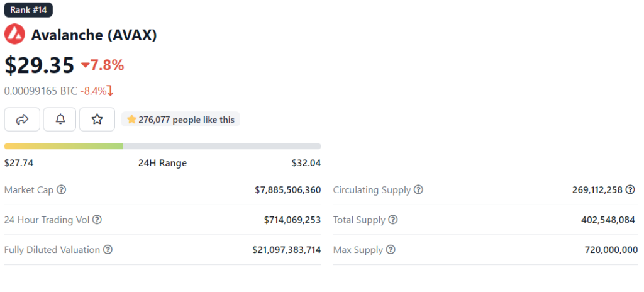Click the $27.74 range low value
This screenshot has height=292, width=644.
19,163
